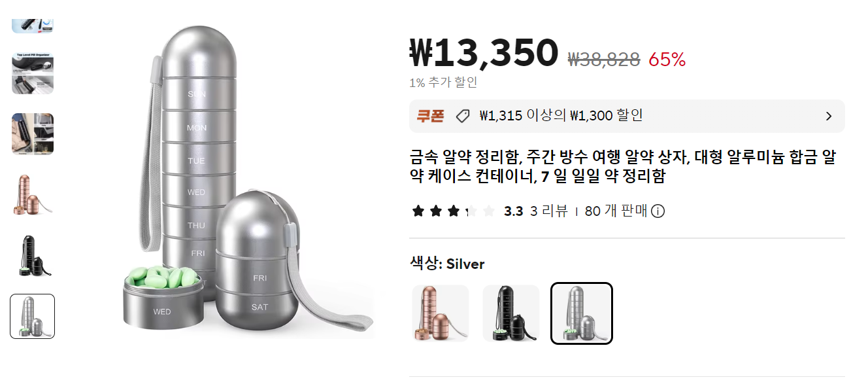Image resolution: width=868 pixels, height=388 pixels.
Task: Click the info icon beside 80 개 판매
Action: pyautogui.click(x=658, y=211)
